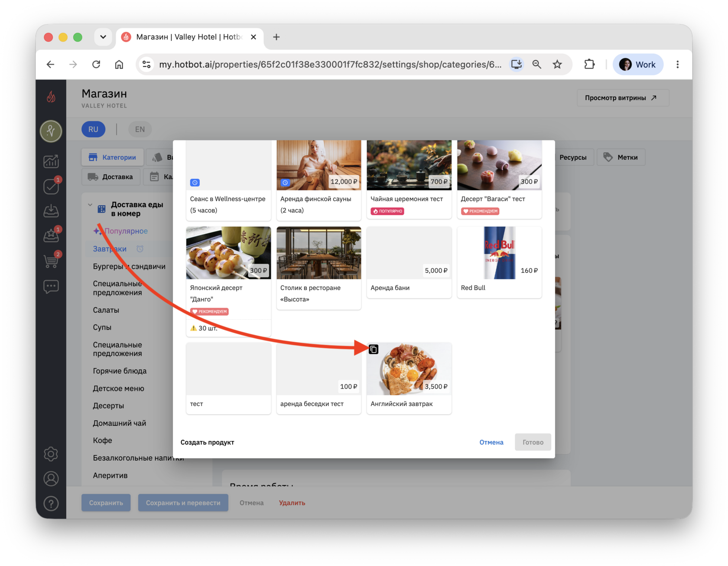Open the tab search dropdown arrow
Image resolution: width=728 pixels, height=566 pixels.
[x=103, y=37]
